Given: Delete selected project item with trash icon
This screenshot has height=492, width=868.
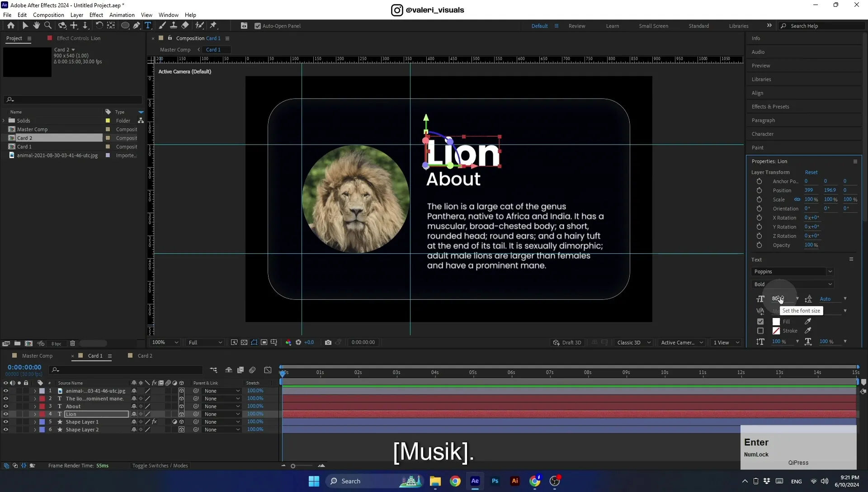Looking at the screenshot, I should tap(72, 344).
